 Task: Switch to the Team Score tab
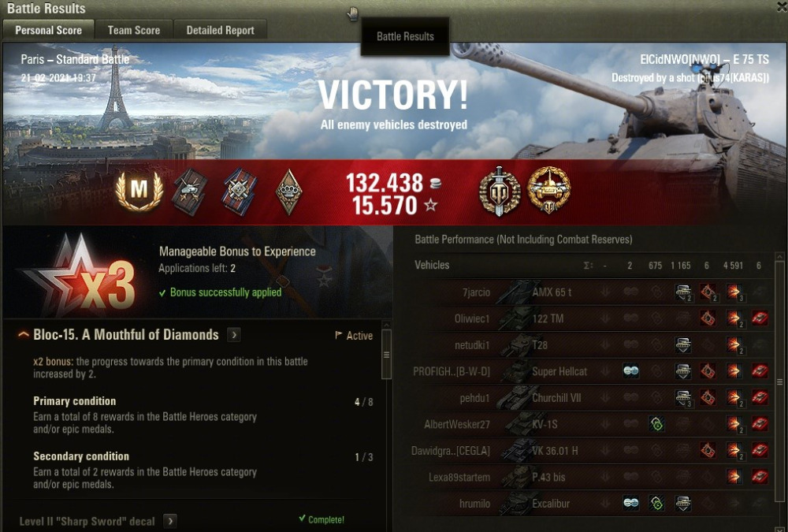coord(134,30)
